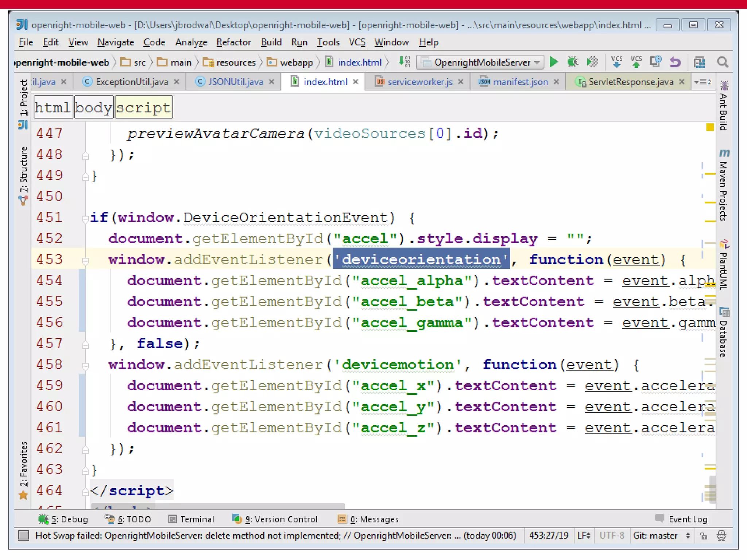Viewport: 747px width, 560px height.
Task: Click the yellow inspection status indicator
Action: tap(709, 127)
